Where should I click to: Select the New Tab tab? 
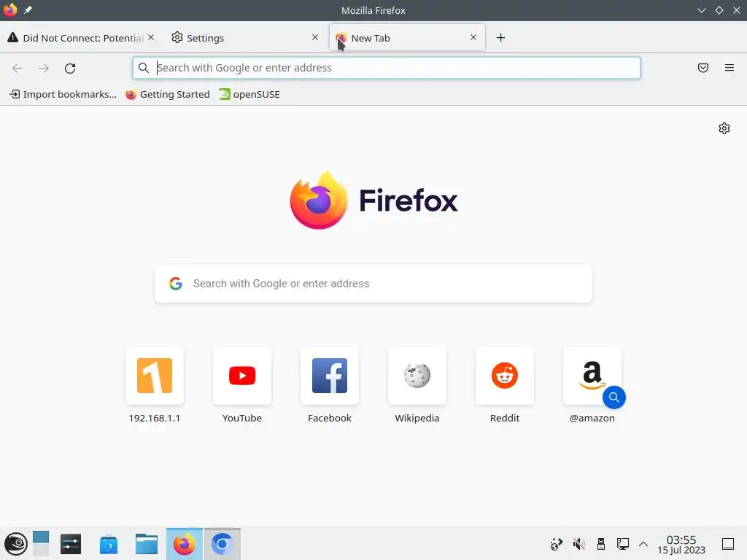[407, 38]
